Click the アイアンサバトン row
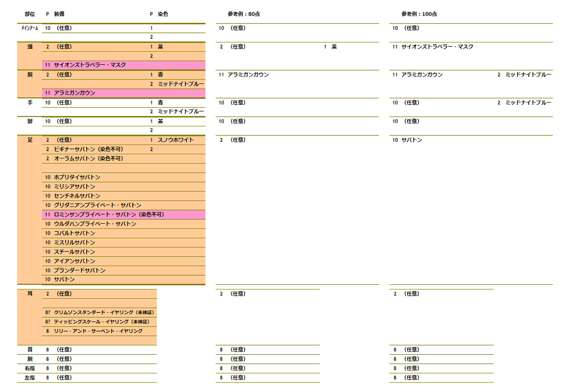The width and height of the screenshot is (572, 392). coord(123,261)
